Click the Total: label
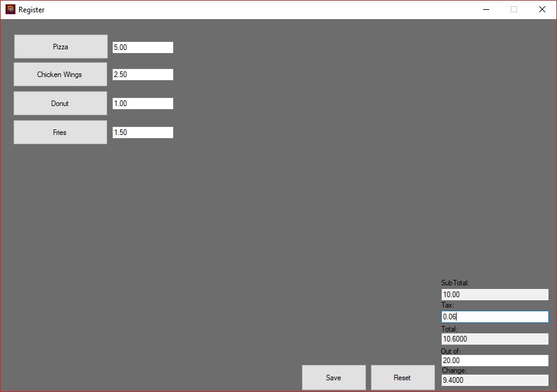557x392 pixels. tap(449, 329)
